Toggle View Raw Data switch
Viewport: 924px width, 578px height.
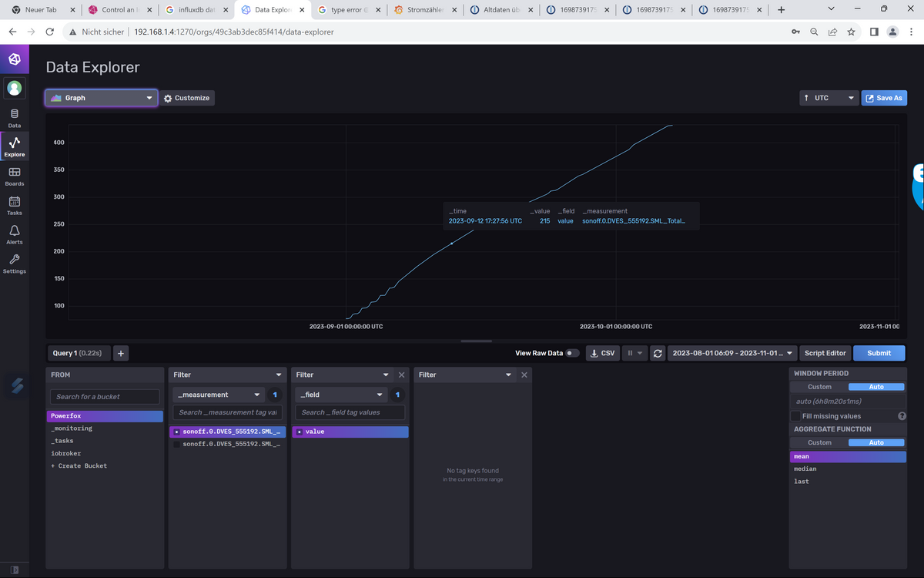tap(572, 353)
